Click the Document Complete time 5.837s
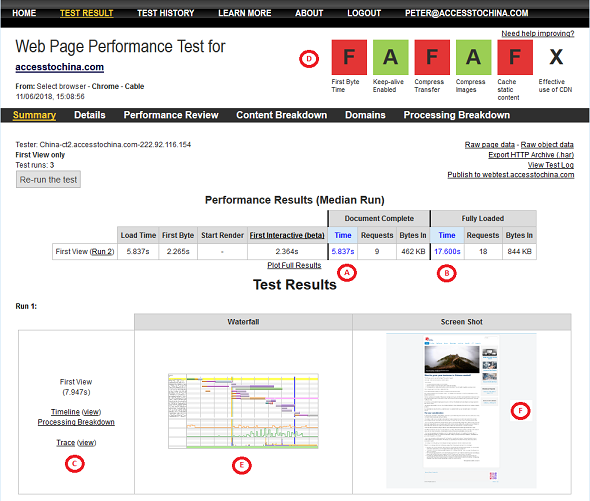Viewport: 590px width, 501px height. (x=343, y=251)
